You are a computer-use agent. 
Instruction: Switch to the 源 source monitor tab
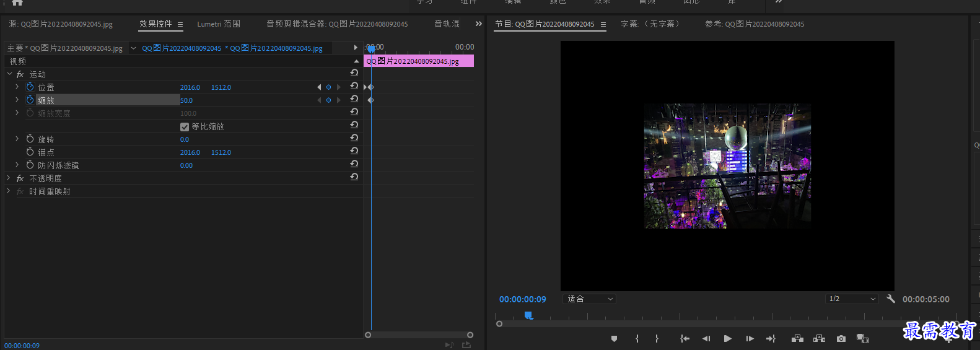(61, 24)
